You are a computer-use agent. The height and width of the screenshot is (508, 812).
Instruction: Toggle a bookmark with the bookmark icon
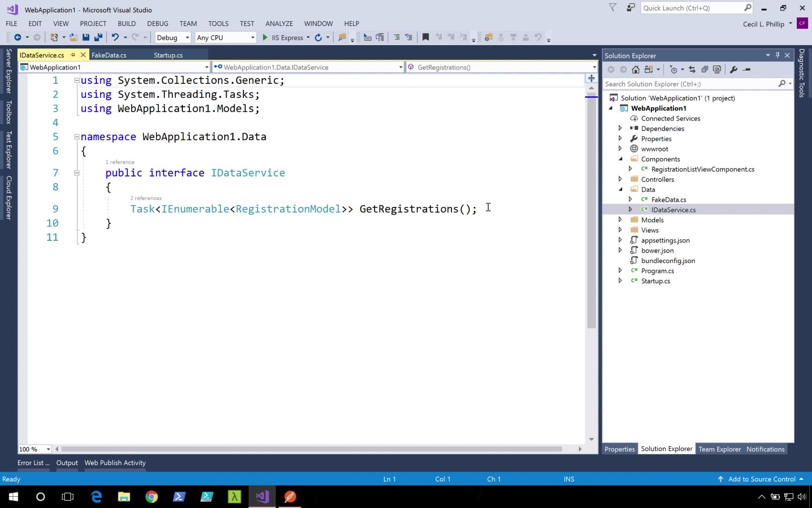click(x=426, y=37)
